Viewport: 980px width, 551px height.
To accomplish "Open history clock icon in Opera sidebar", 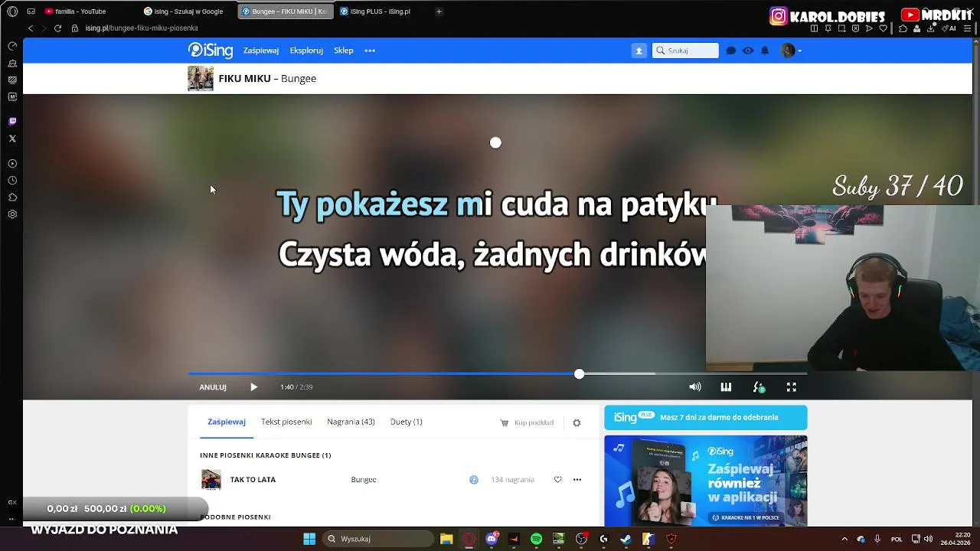I will [x=12, y=181].
